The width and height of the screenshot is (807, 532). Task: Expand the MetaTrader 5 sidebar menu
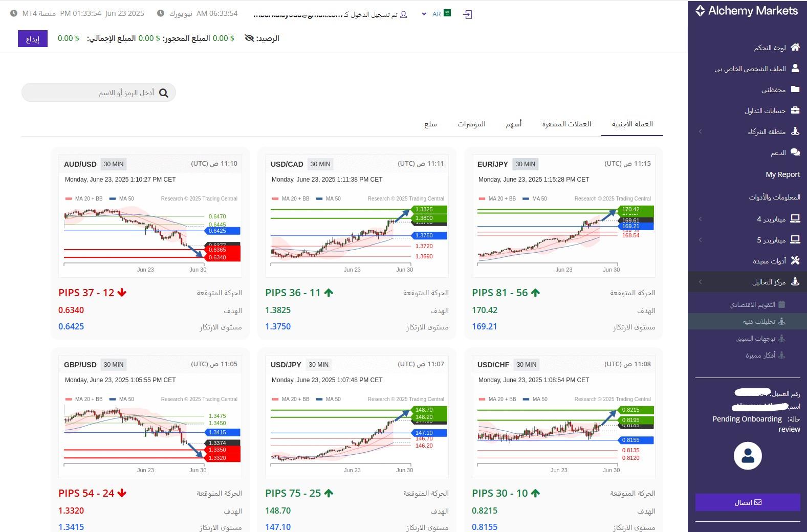pyautogui.click(x=700, y=240)
